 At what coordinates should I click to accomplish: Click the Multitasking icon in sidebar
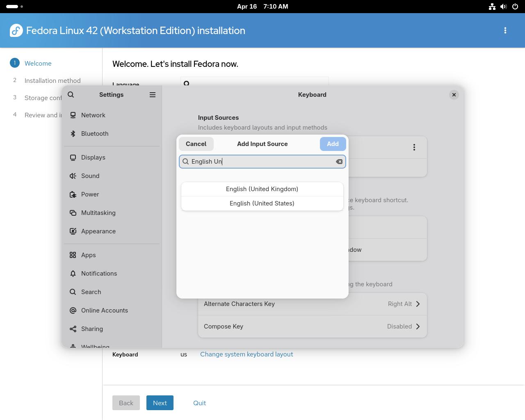pos(73,213)
